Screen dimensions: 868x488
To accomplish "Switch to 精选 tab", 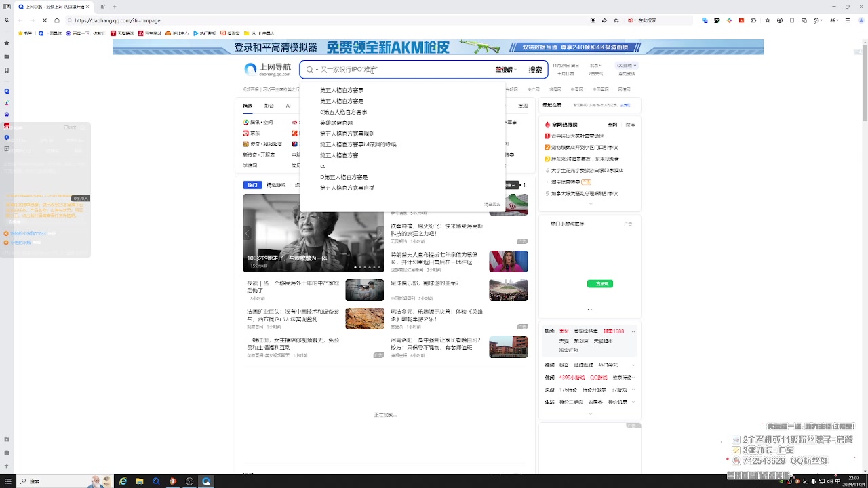I will tap(248, 106).
